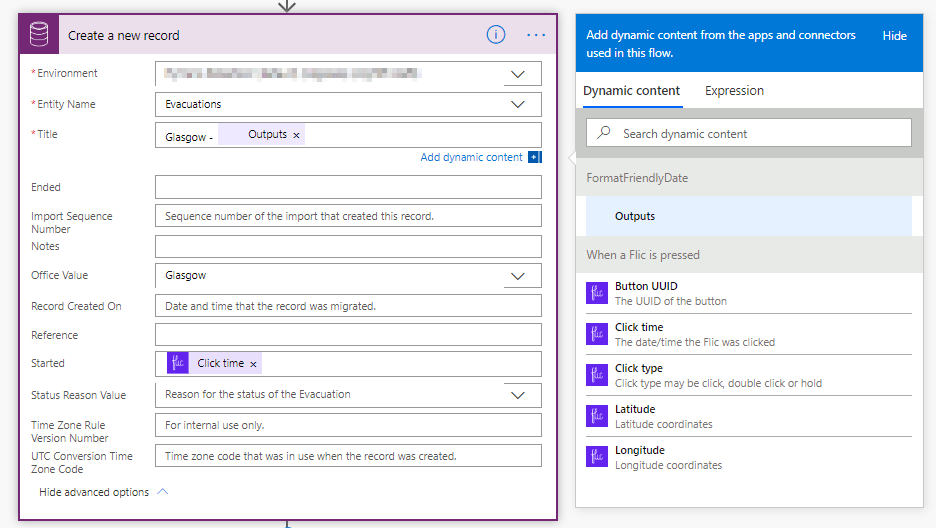Remove the Outputs token from Title
936x528 pixels.
click(x=297, y=135)
